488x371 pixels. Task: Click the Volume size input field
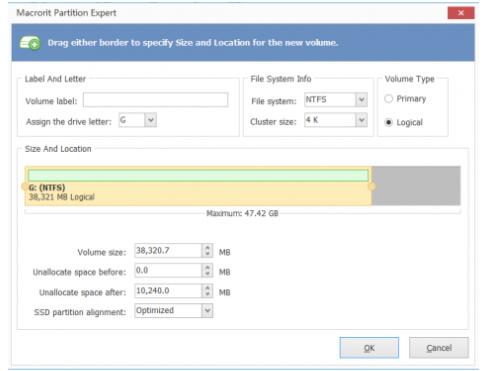coord(168,251)
